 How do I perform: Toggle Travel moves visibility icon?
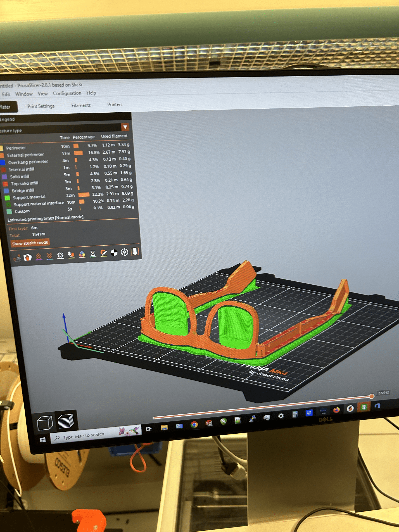coord(17,258)
